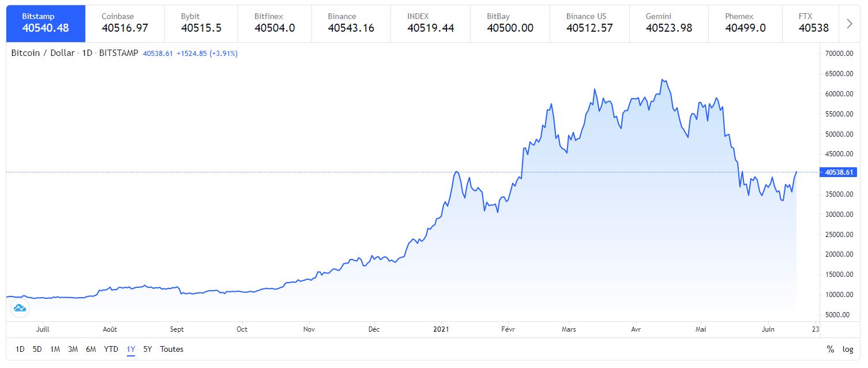Screen dimensions: 868x368
Task: Click the TradingView cloud logo icon
Action: [x=20, y=308]
